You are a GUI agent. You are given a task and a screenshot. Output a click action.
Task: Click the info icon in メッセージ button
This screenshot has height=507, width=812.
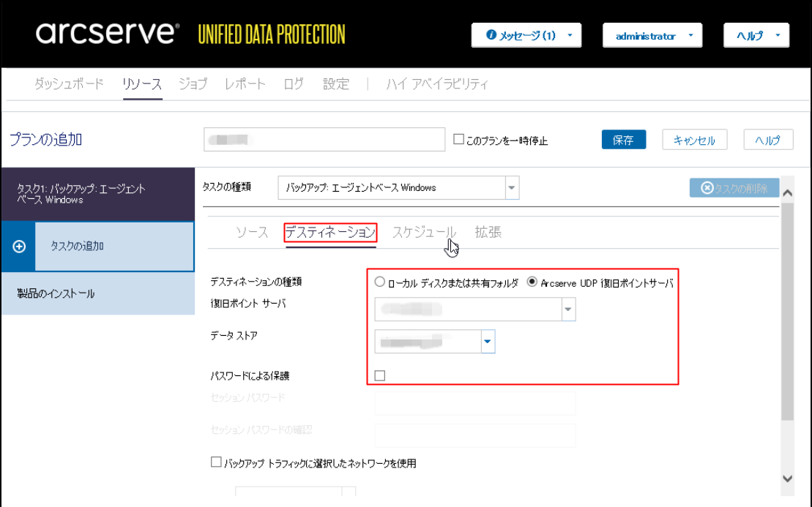[x=491, y=34]
